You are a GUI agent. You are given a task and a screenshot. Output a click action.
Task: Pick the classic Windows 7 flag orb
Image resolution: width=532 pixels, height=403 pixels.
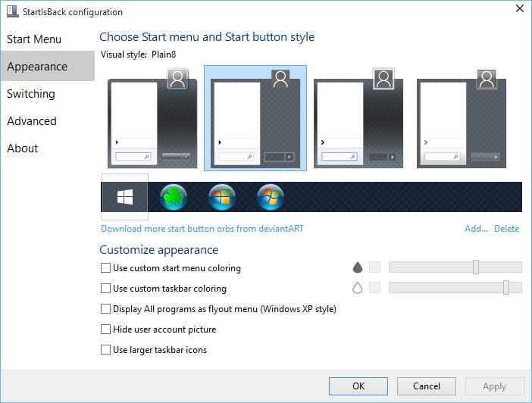coord(271,197)
